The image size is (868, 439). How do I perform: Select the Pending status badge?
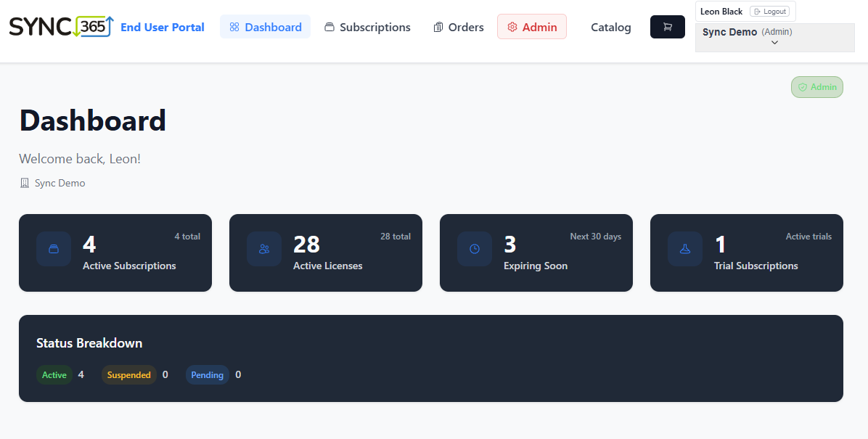tap(207, 375)
